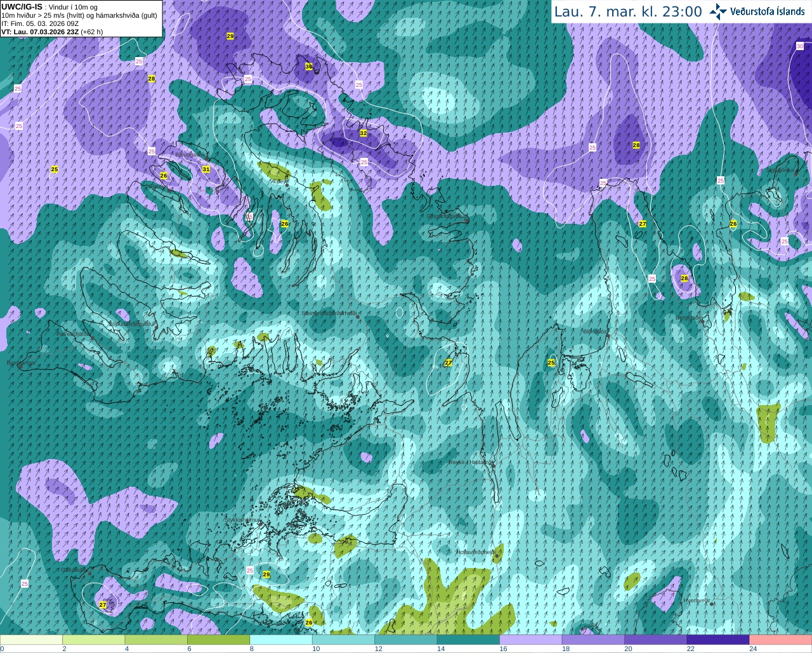The image size is (812, 653).
Task: Click the yellow 29 label near Stykkishólmur
Action: tap(266, 574)
